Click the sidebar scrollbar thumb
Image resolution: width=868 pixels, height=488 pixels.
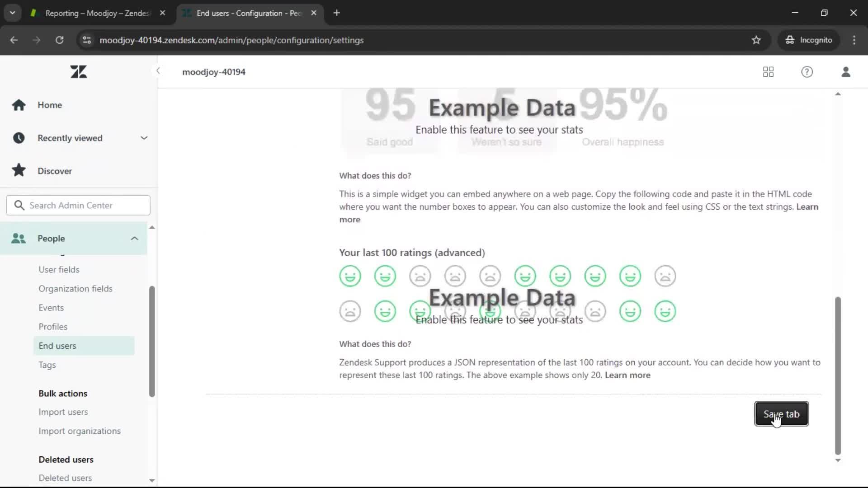(x=152, y=342)
